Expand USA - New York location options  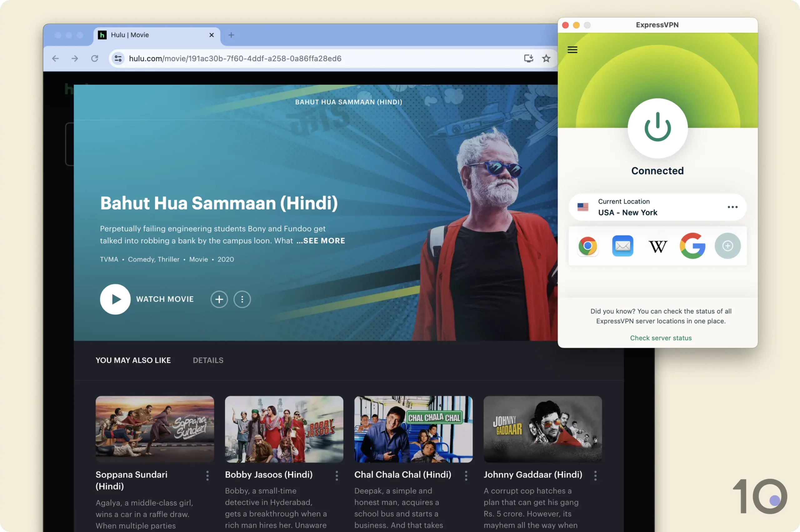point(733,207)
